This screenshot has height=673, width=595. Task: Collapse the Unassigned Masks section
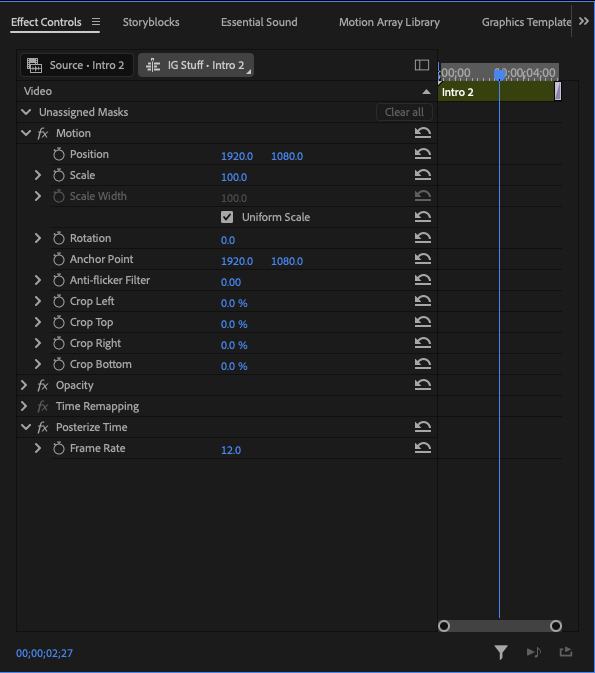26,112
